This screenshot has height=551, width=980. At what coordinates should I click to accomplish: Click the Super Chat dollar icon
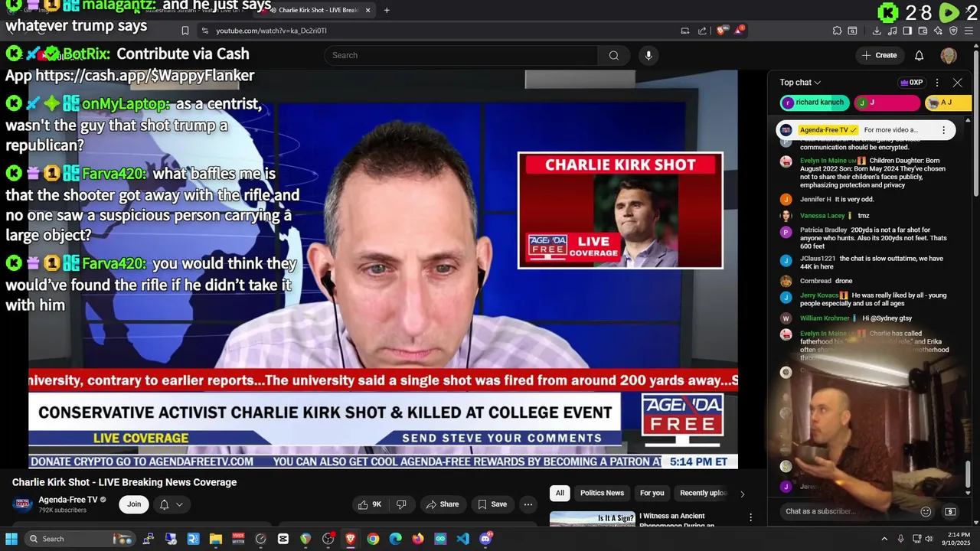[950, 511]
